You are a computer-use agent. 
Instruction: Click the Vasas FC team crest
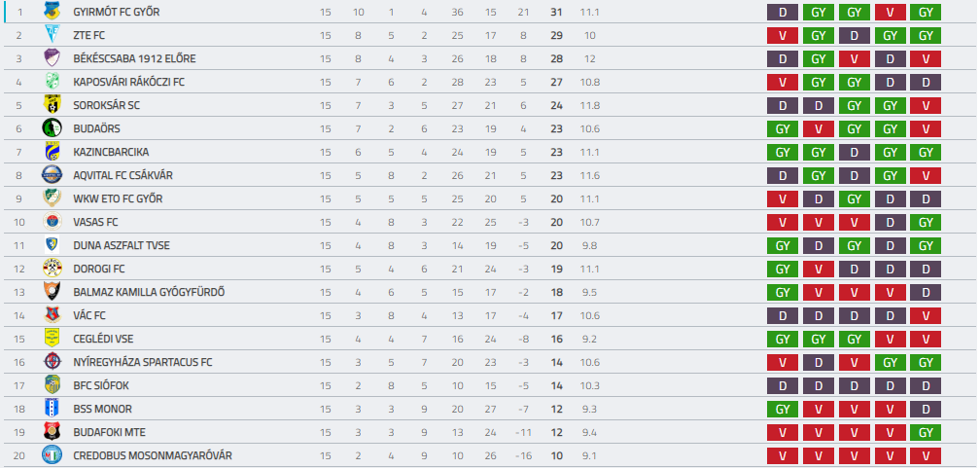point(52,222)
